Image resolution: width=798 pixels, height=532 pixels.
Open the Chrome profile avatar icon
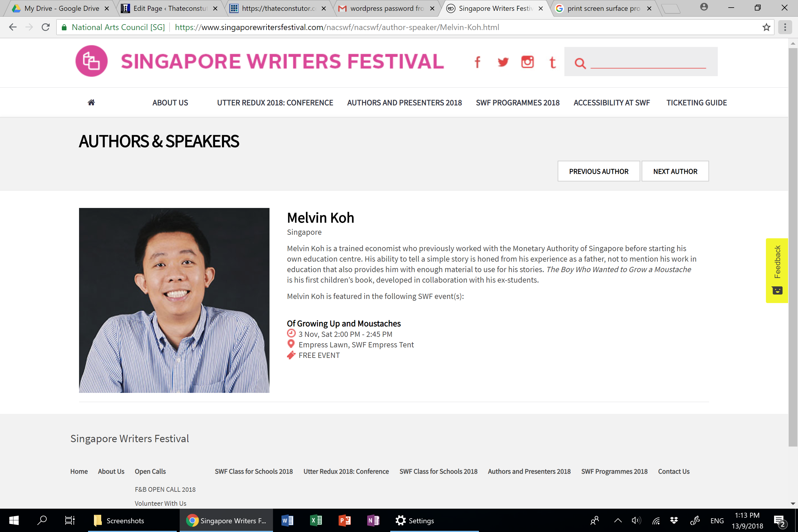pyautogui.click(x=704, y=7)
